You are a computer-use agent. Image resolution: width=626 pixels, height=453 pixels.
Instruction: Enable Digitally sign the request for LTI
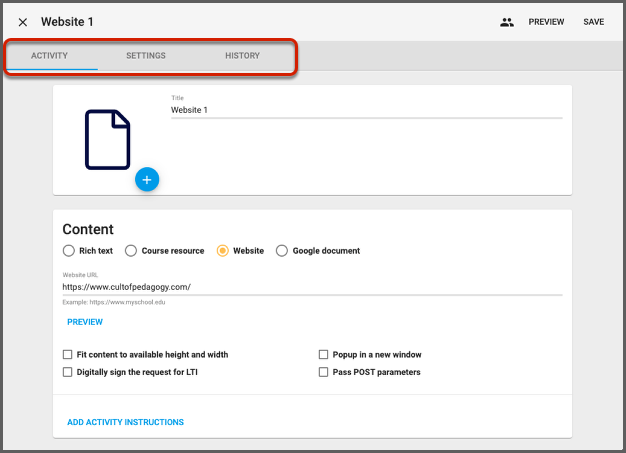(x=68, y=372)
